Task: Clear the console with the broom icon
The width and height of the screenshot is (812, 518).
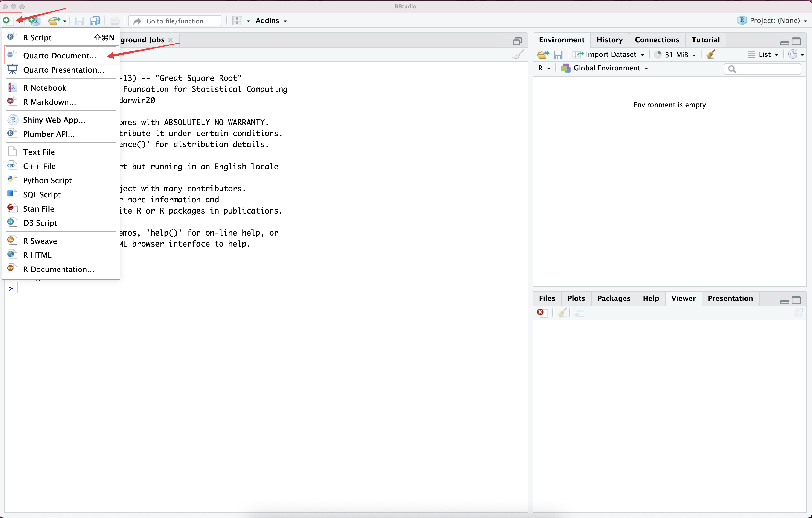Action: point(518,55)
